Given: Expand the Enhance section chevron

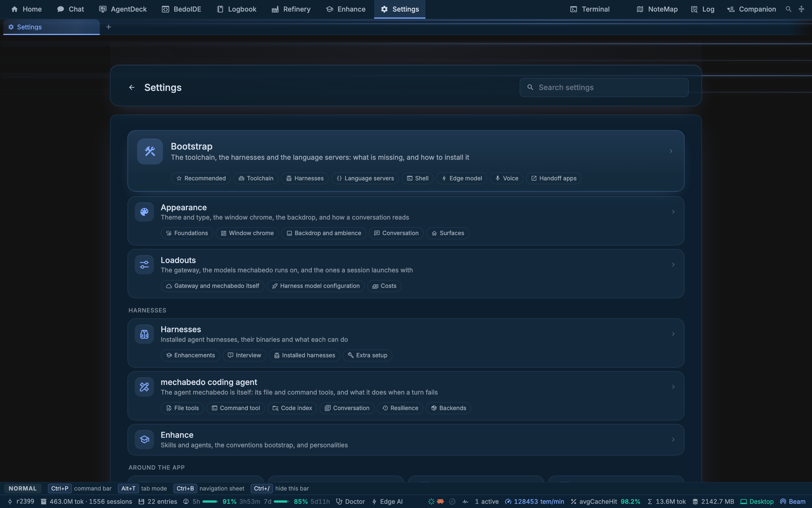Looking at the screenshot, I should coord(673,439).
